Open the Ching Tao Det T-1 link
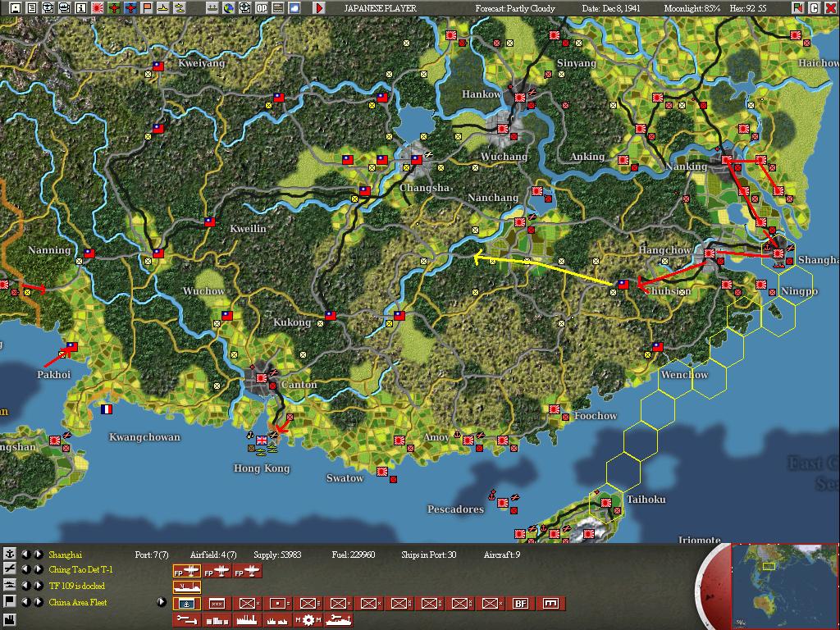This screenshot has width=840, height=630. (81, 569)
